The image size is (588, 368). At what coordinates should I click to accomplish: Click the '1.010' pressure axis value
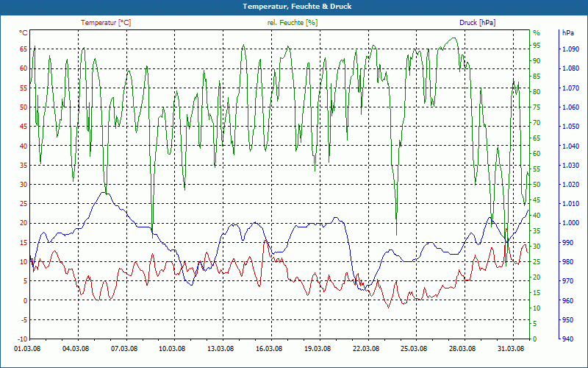[x=571, y=204]
